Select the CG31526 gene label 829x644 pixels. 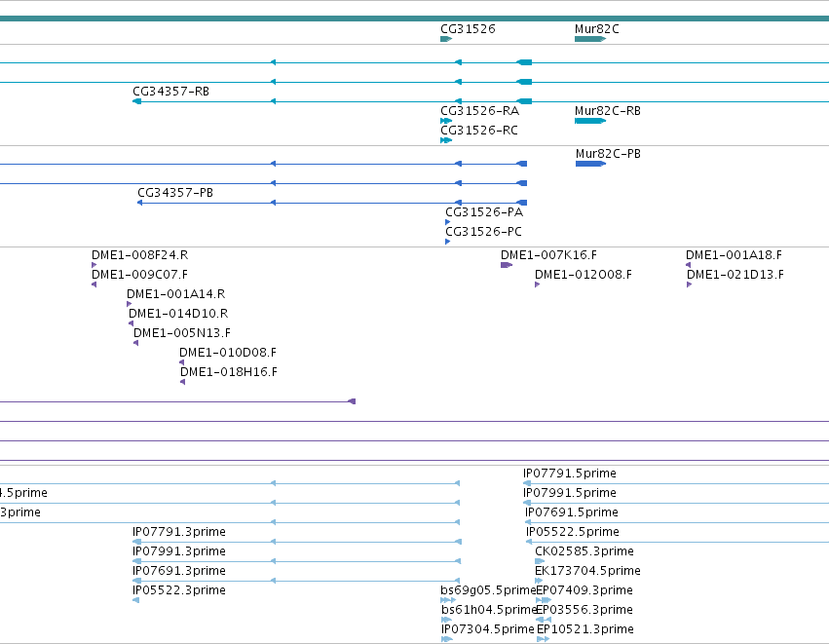click(468, 28)
